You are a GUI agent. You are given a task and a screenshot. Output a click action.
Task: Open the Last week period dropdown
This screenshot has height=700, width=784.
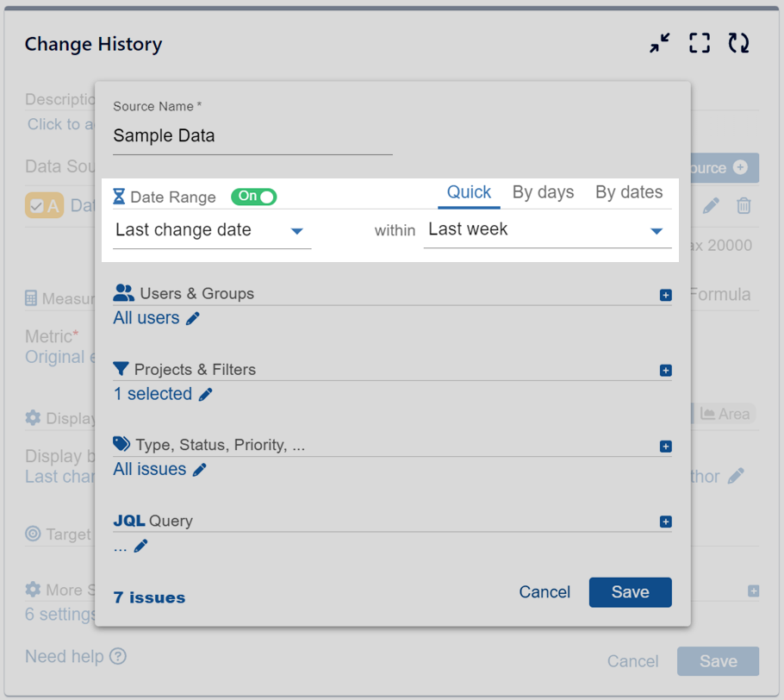tap(546, 230)
